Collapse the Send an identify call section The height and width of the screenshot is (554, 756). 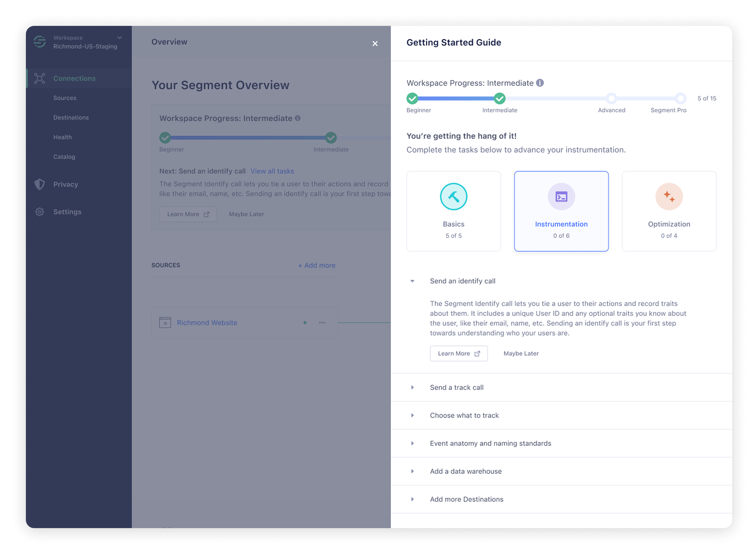tap(412, 281)
